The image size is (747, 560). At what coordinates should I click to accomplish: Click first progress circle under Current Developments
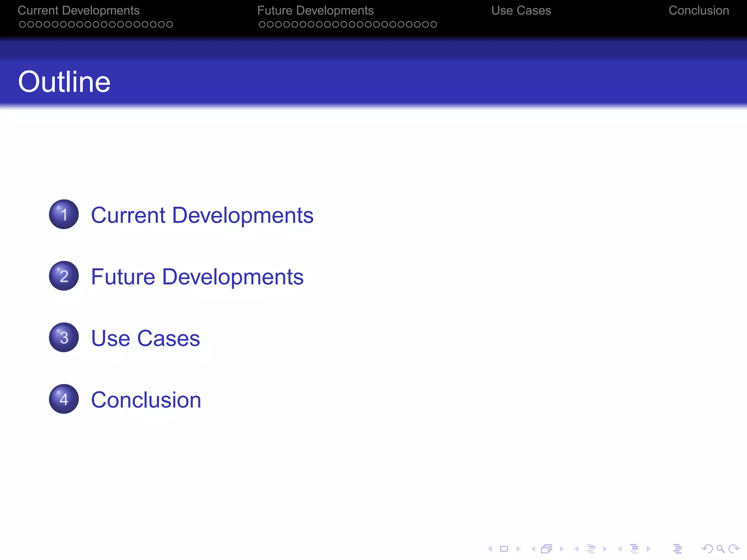(x=23, y=24)
